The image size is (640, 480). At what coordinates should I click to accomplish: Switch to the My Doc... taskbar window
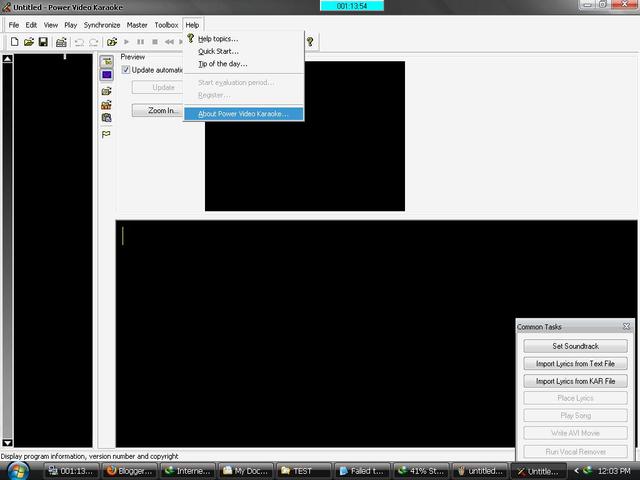(246, 471)
